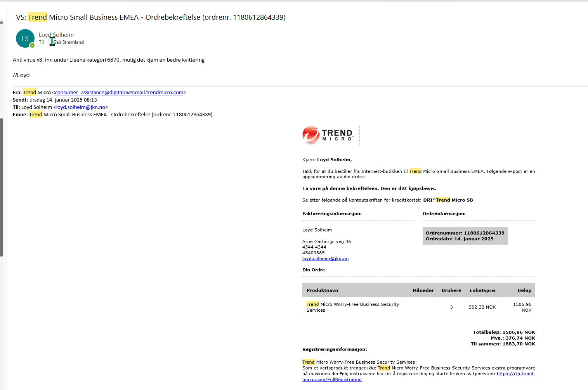Click 'Ordredato: 14. januar 2025' in the gray box

point(460,239)
